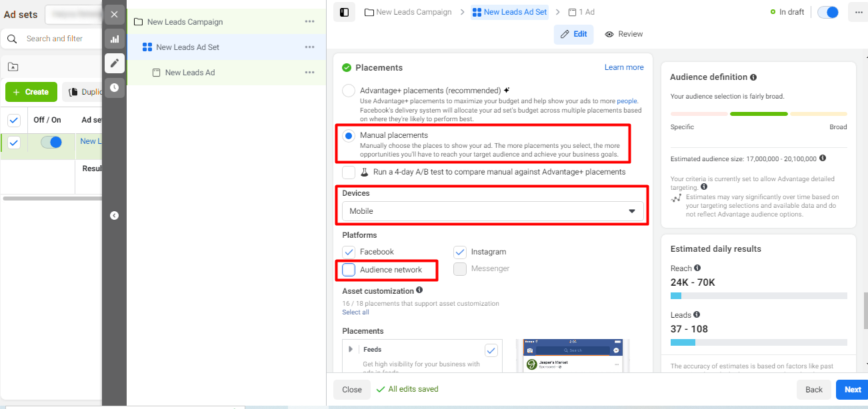The width and height of the screenshot is (868, 409).
Task: Switch to the Edit tab
Action: [574, 34]
